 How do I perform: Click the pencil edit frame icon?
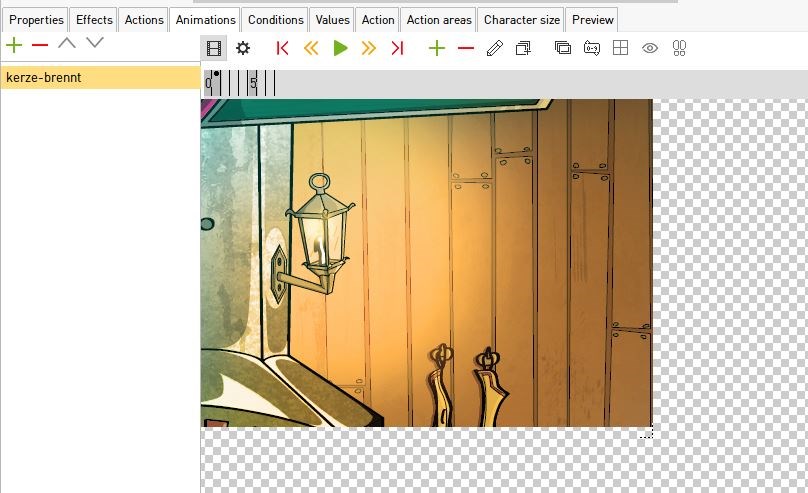click(494, 48)
